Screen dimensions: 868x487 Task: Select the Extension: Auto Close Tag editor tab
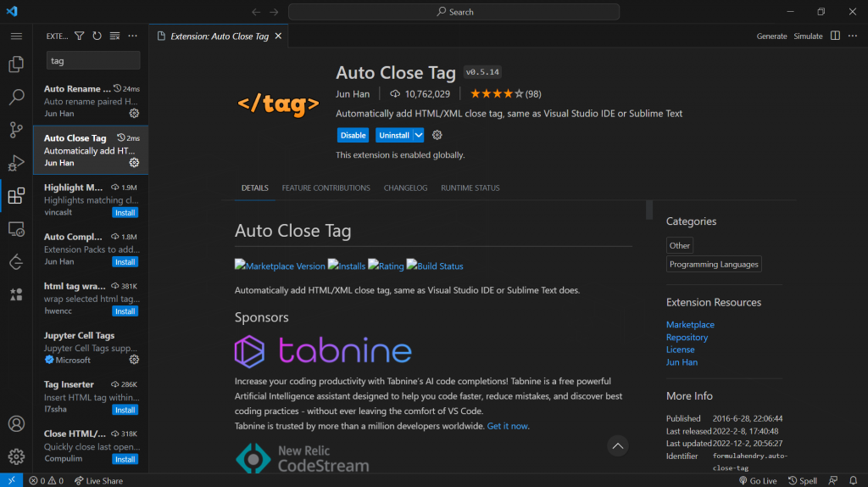(x=219, y=36)
